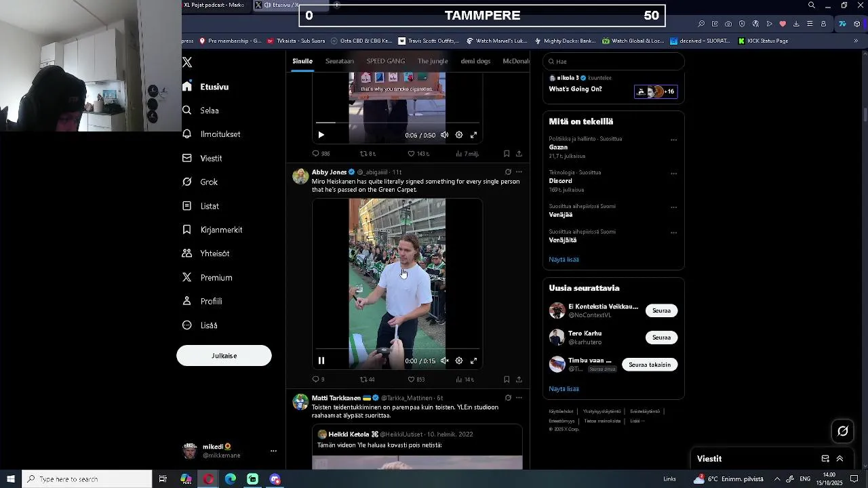Show more bookmarks bar items chevron
Screen dimensions: 868x488
(856, 41)
